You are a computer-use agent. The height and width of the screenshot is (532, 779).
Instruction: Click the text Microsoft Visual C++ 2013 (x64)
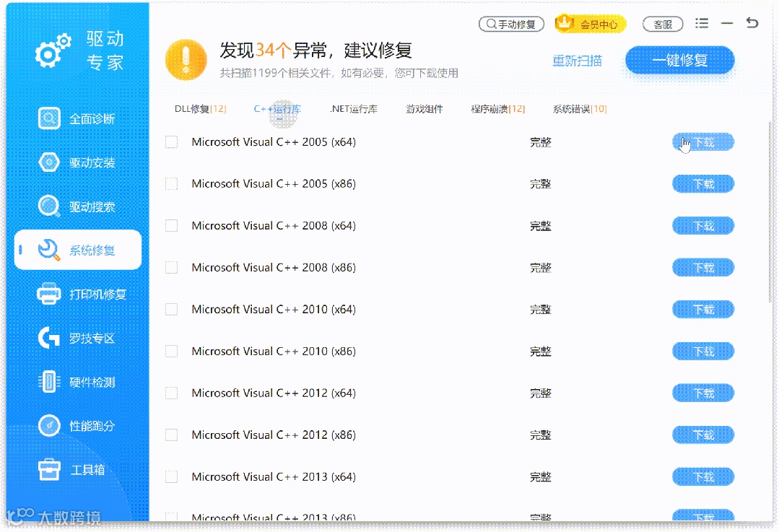point(274,477)
